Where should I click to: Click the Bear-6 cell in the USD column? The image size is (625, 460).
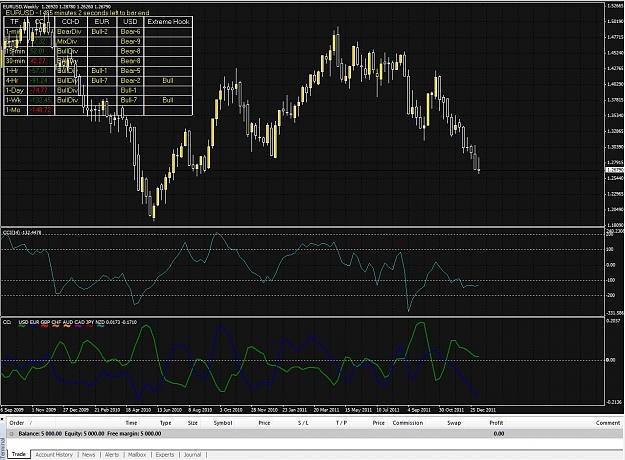click(130, 31)
